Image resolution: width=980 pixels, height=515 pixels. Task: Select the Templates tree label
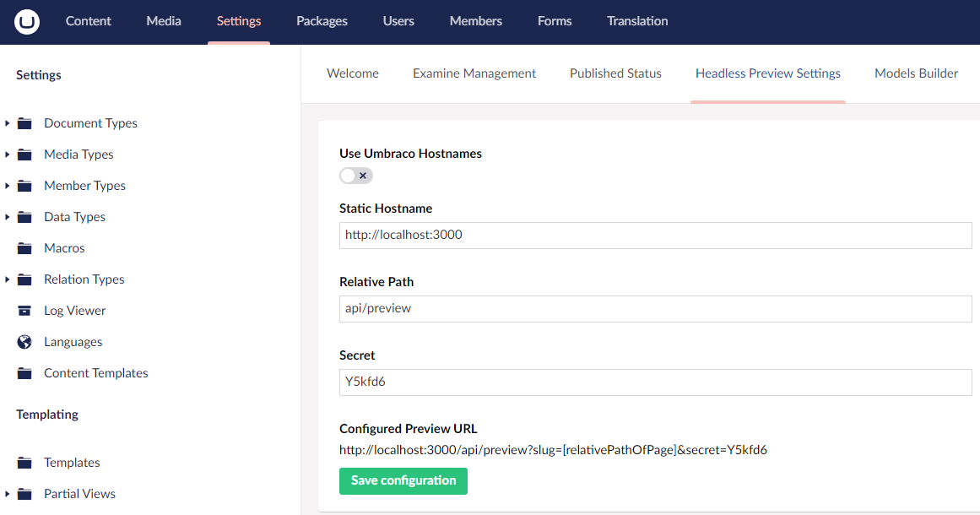72,463
